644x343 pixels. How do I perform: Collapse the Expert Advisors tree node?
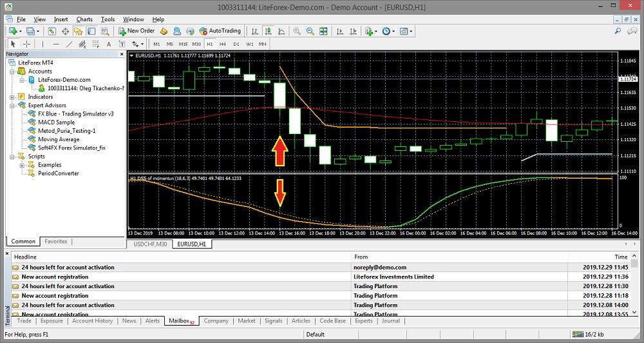coord(14,105)
